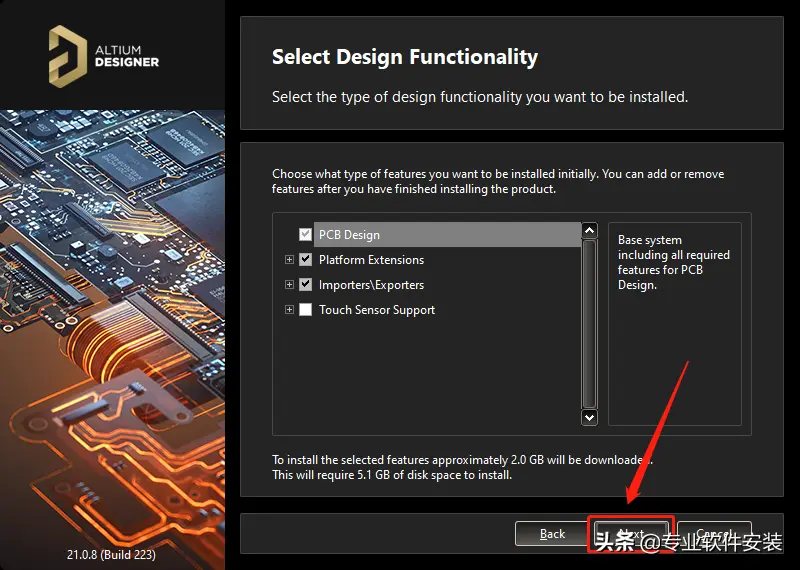
Task: Click the Altium Designer logo
Action: [x=104, y=56]
